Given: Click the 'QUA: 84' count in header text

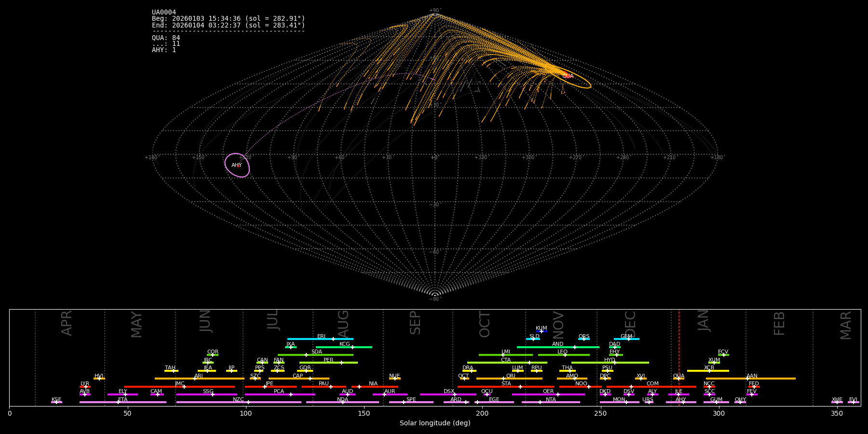Looking at the screenshot, I should pyautogui.click(x=166, y=38).
